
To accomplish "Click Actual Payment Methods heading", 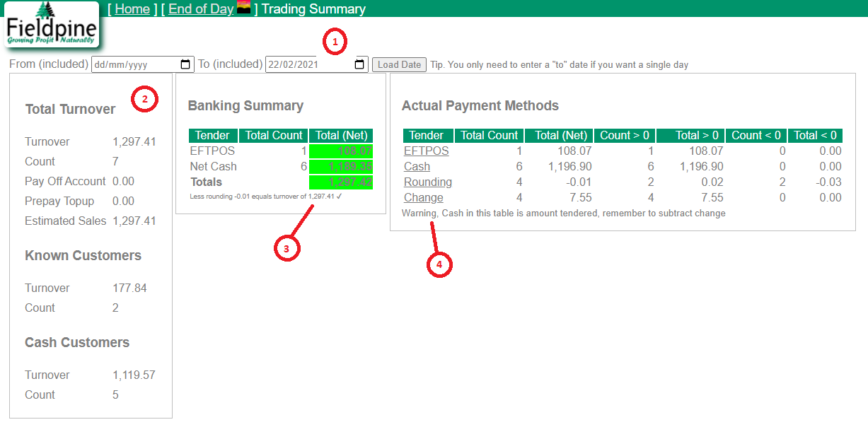I will pyautogui.click(x=480, y=105).
